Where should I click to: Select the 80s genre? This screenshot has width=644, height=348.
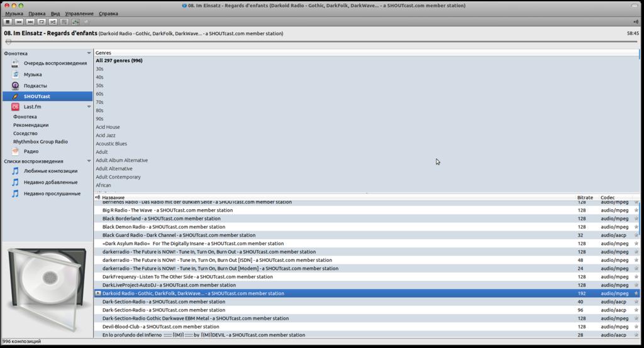(99, 111)
